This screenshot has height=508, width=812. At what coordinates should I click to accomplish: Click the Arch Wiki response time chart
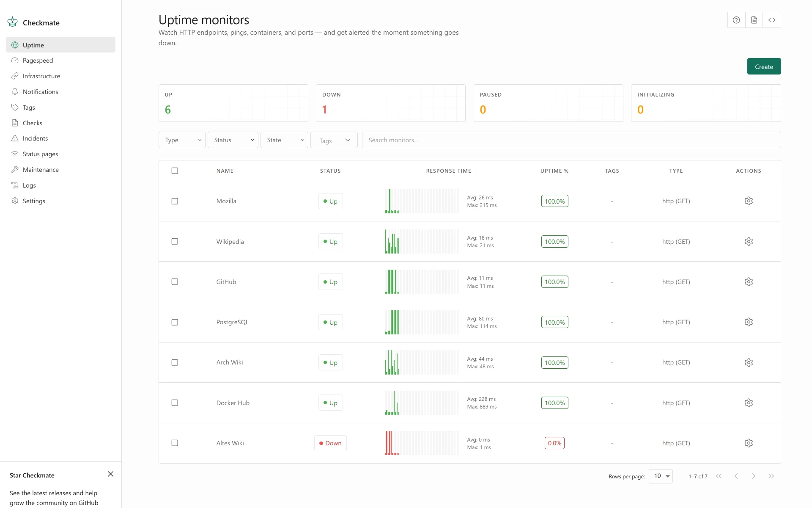pyautogui.click(x=422, y=362)
